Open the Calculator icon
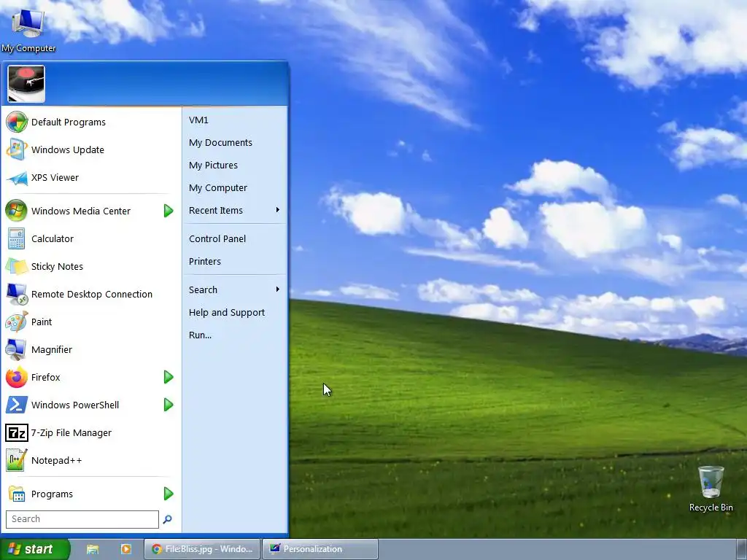The image size is (747, 560). (17, 238)
